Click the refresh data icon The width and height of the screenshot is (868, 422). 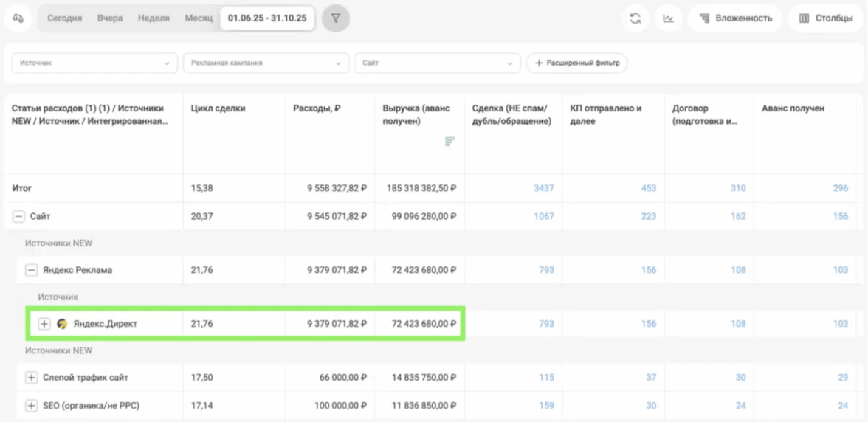click(x=635, y=18)
